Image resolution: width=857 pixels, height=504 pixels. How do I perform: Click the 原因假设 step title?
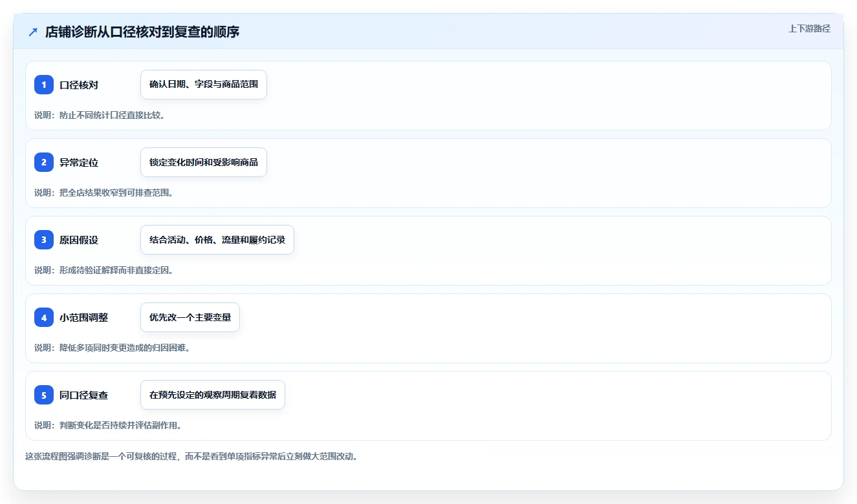point(79,240)
